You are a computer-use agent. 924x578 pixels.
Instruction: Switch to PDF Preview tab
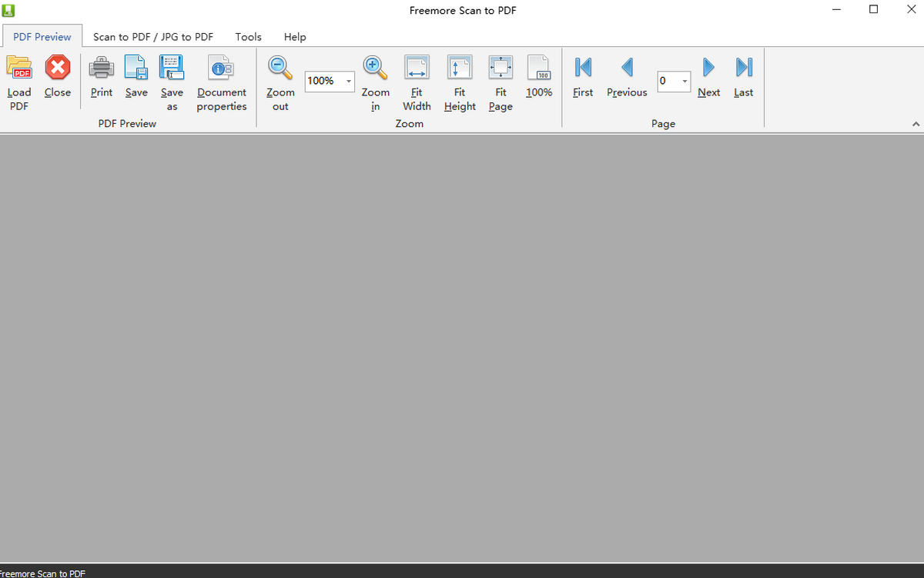click(x=42, y=36)
